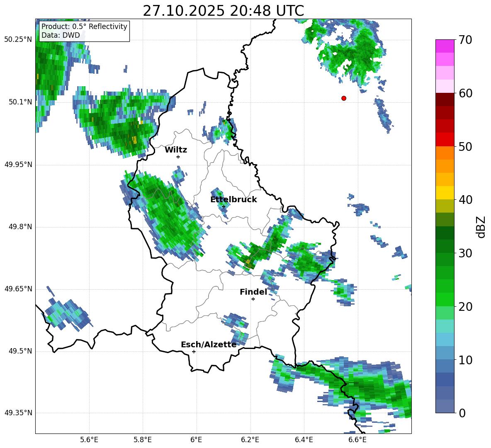Click the 49.8°N latitude label
This screenshot has height=448, width=491.
tap(20, 227)
